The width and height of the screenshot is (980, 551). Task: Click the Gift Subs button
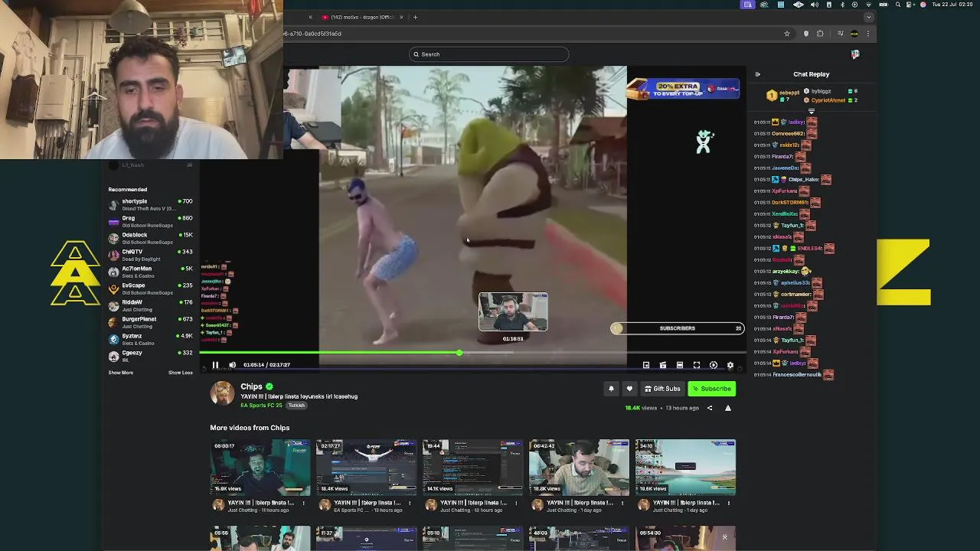(662, 389)
